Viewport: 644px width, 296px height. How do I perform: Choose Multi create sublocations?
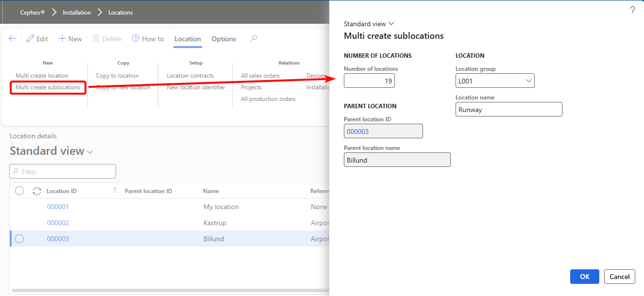click(48, 87)
